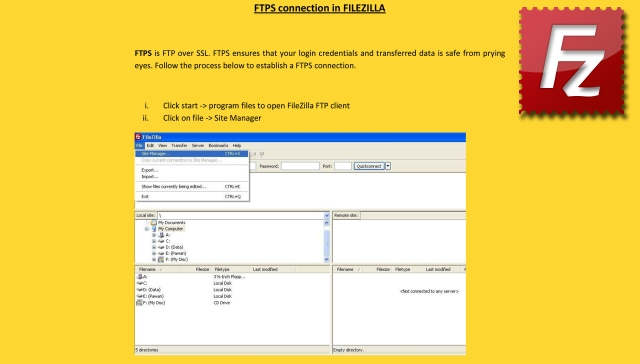This screenshot has width=640, height=364.
Task: Click the A: floppy icon in local file list
Action: pyautogui.click(x=139, y=276)
